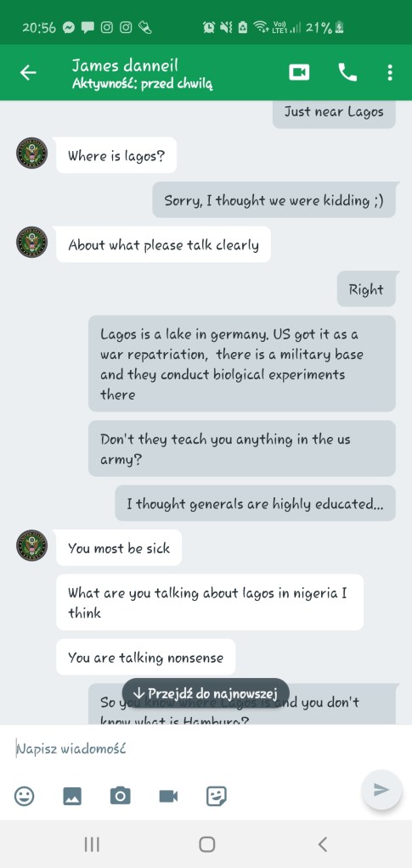Open the emoji picker
This screenshot has width=412, height=868.
coord(24,796)
